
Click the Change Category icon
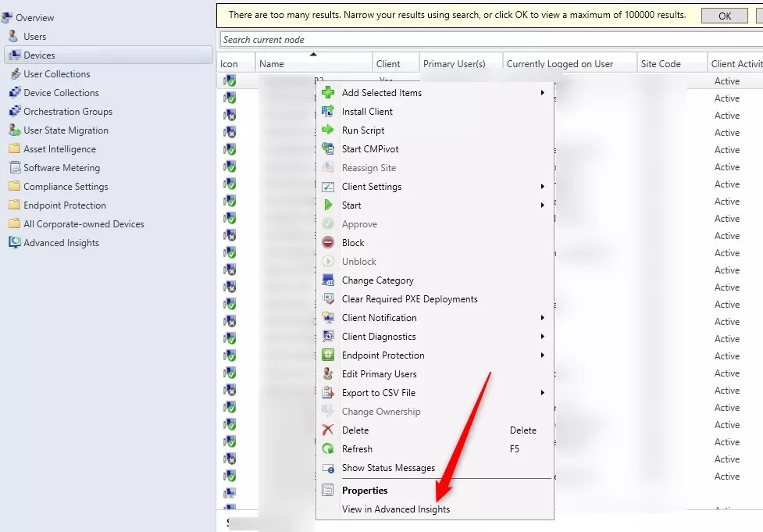tap(328, 280)
